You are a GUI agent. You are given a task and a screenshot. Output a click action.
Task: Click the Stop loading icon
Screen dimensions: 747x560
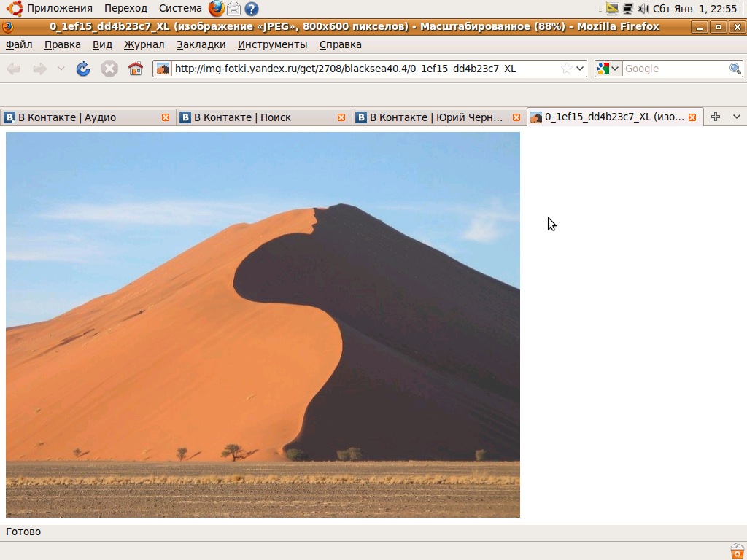[109, 69]
